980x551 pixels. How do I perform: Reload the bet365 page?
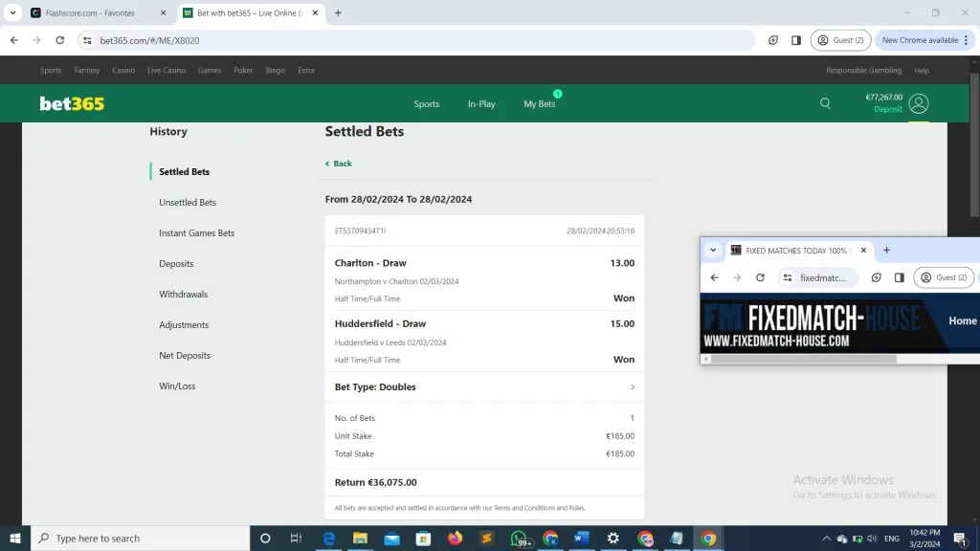pyautogui.click(x=60, y=40)
